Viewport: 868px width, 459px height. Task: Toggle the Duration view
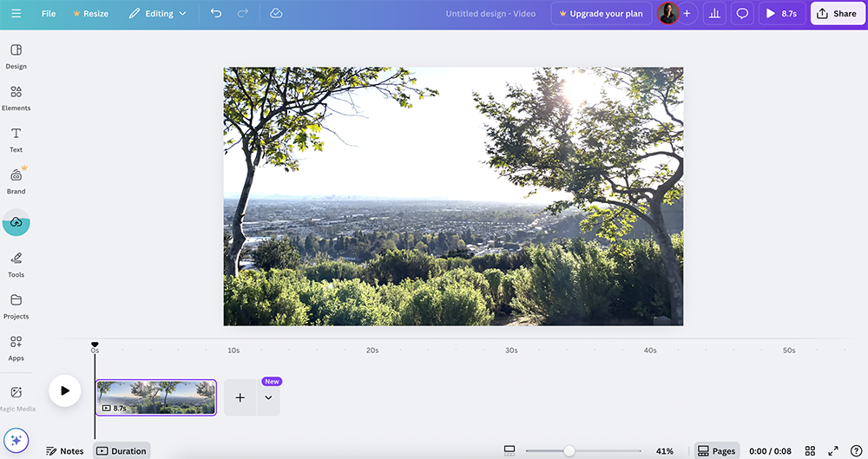(x=122, y=450)
